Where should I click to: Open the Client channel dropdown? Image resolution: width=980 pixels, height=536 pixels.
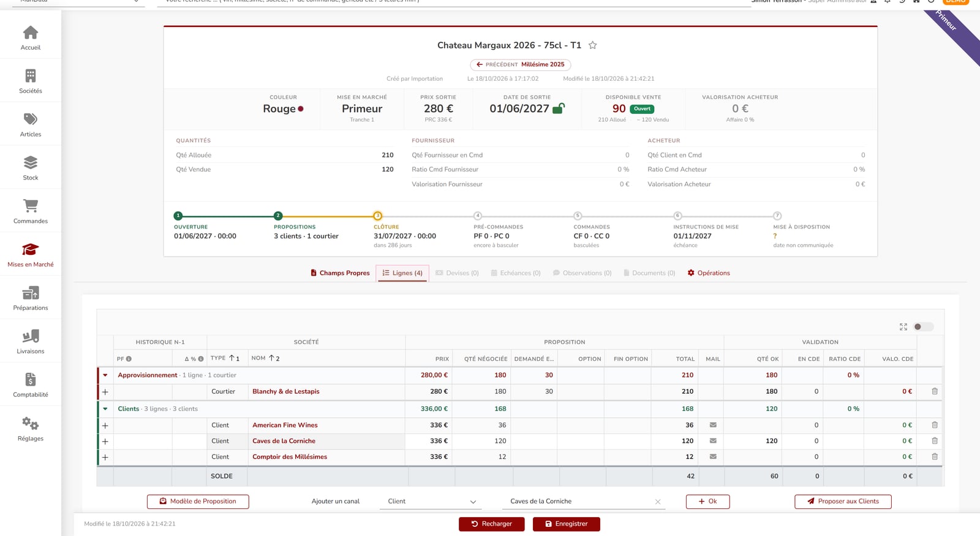pos(431,502)
